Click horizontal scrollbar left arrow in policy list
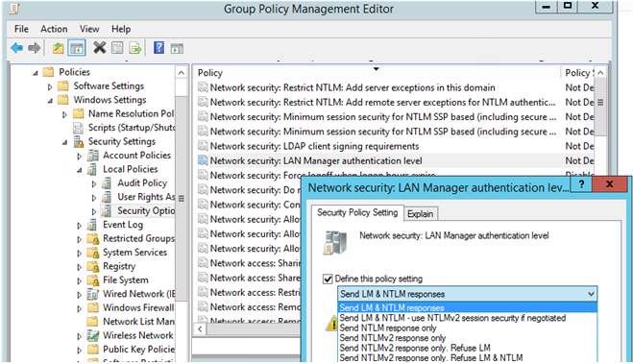 coord(200,329)
